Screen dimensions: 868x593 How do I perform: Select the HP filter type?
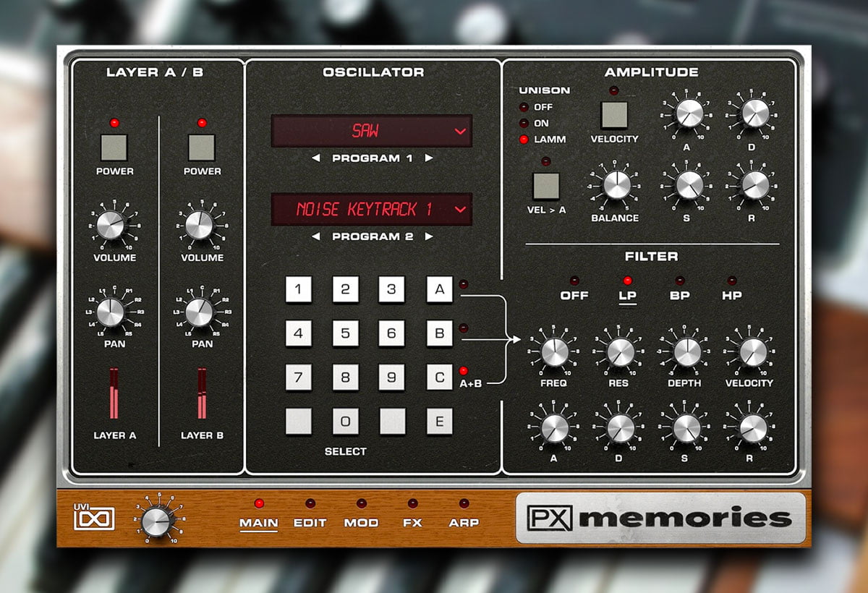coord(732,295)
